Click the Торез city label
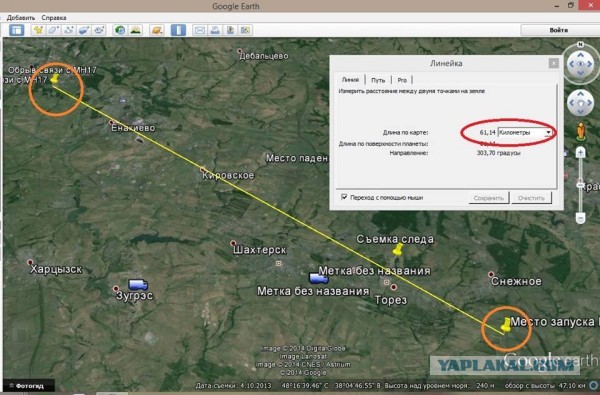This screenshot has height=395, width=600. tap(391, 300)
